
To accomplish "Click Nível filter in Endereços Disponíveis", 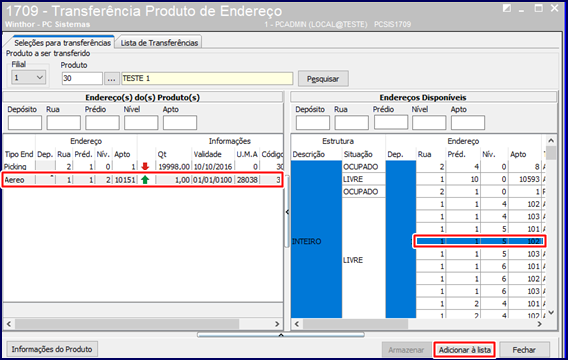I will point(429,123).
